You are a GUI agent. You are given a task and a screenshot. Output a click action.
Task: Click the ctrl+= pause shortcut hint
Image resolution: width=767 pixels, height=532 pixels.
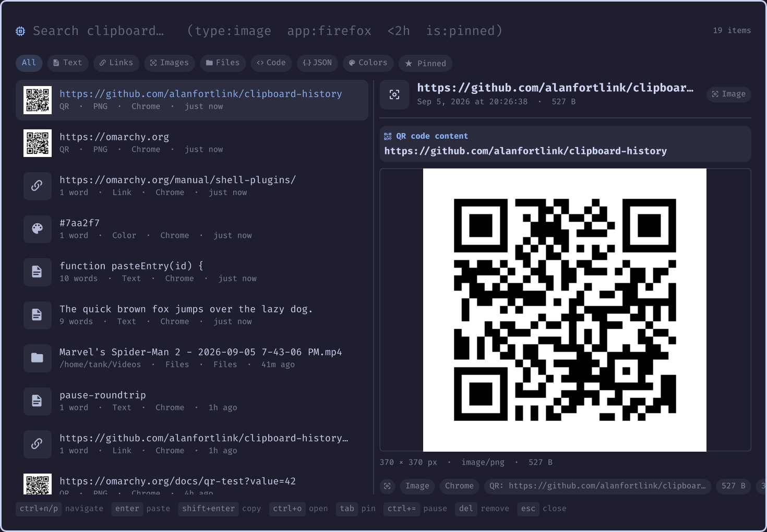click(415, 509)
